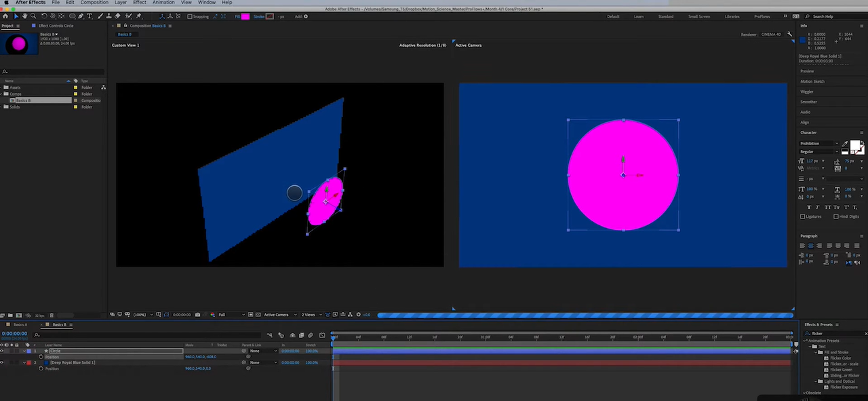Select the Puppet Pin tool
Viewport: 868px width, 401px height.
point(138,16)
